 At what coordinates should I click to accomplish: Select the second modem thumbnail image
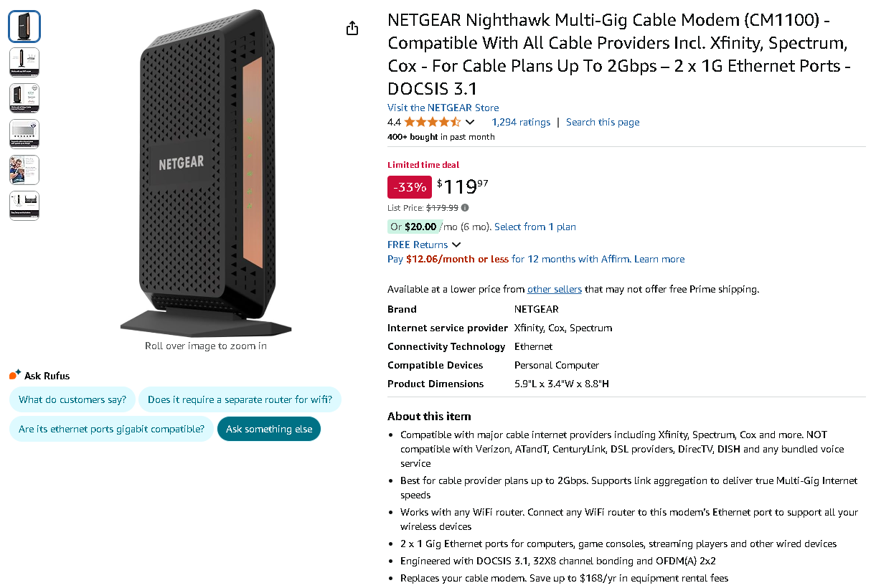coord(24,62)
